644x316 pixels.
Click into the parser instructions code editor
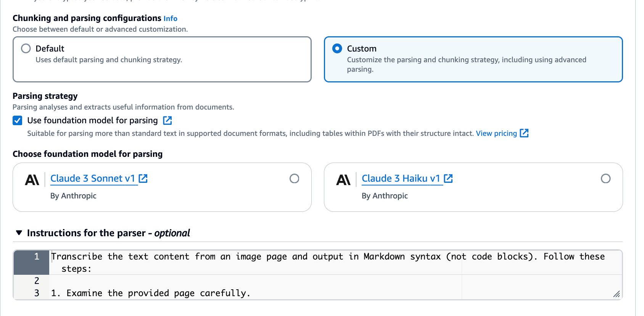click(318, 275)
